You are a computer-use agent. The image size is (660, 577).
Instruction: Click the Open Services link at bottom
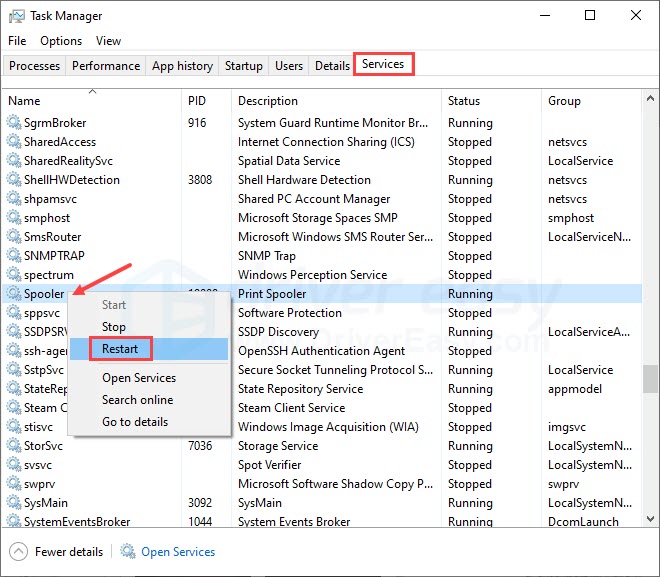(178, 552)
